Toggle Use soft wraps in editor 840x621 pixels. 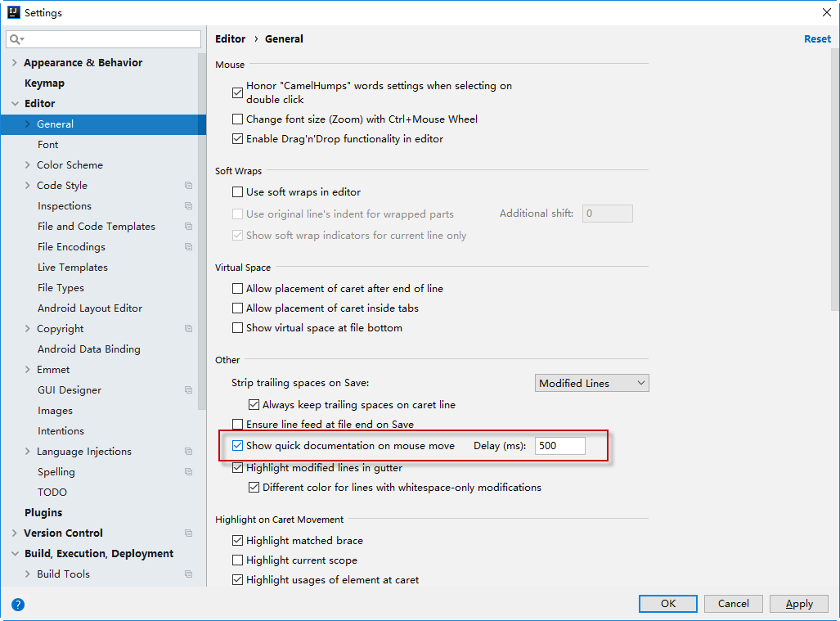pyautogui.click(x=238, y=192)
